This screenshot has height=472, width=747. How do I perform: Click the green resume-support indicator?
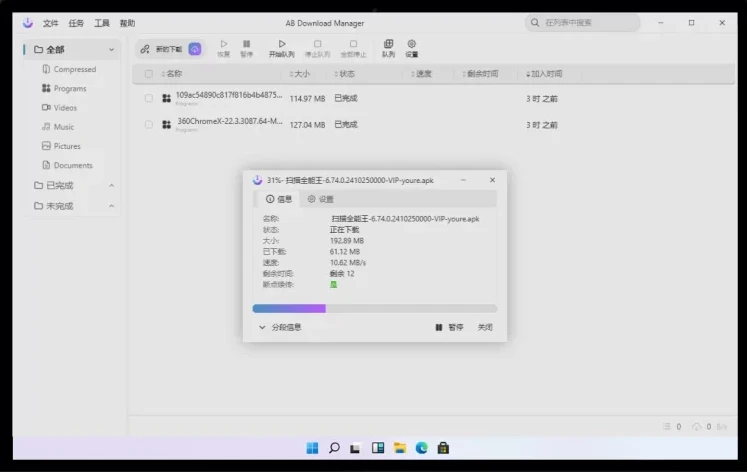[x=333, y=284]
